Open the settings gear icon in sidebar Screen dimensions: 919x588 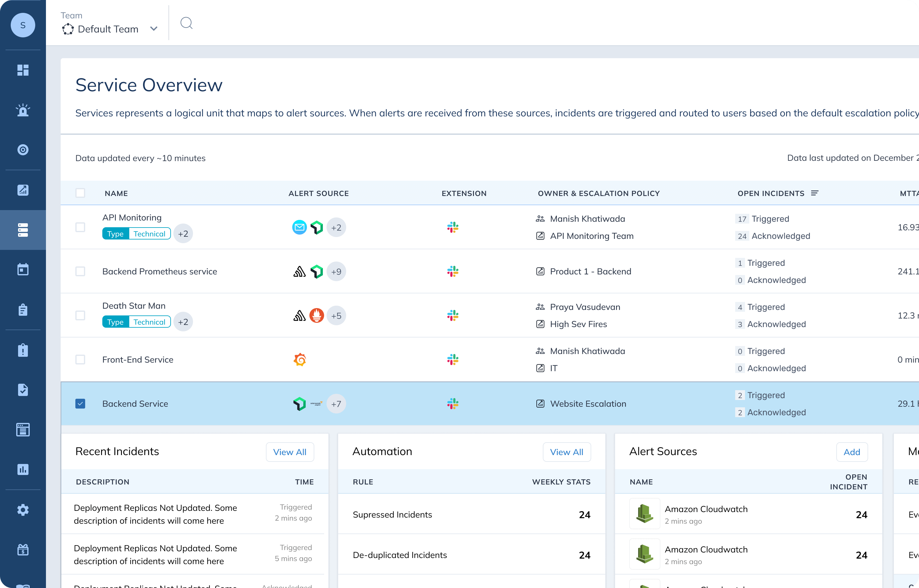tap(23, 510)
